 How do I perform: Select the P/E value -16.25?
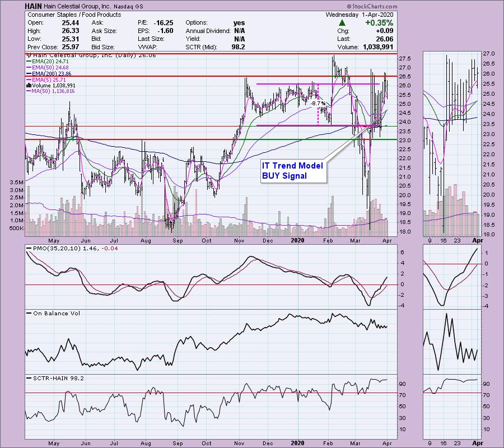(164, 23)
